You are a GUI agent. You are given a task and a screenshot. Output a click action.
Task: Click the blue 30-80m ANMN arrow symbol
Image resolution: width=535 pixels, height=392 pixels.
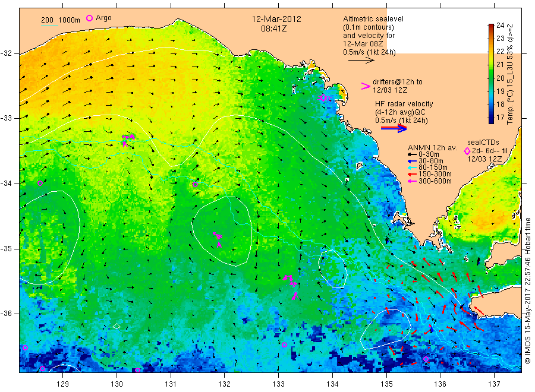tap(413, 161)
